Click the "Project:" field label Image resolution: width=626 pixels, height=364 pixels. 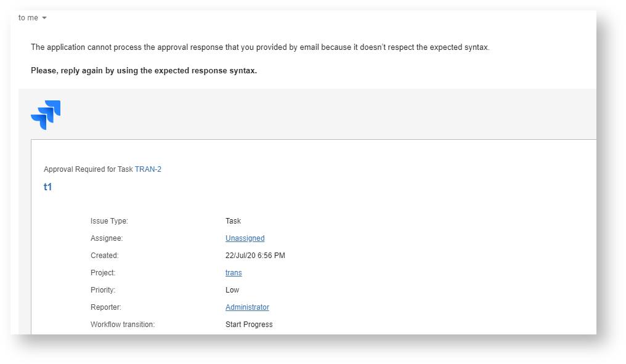103,273
